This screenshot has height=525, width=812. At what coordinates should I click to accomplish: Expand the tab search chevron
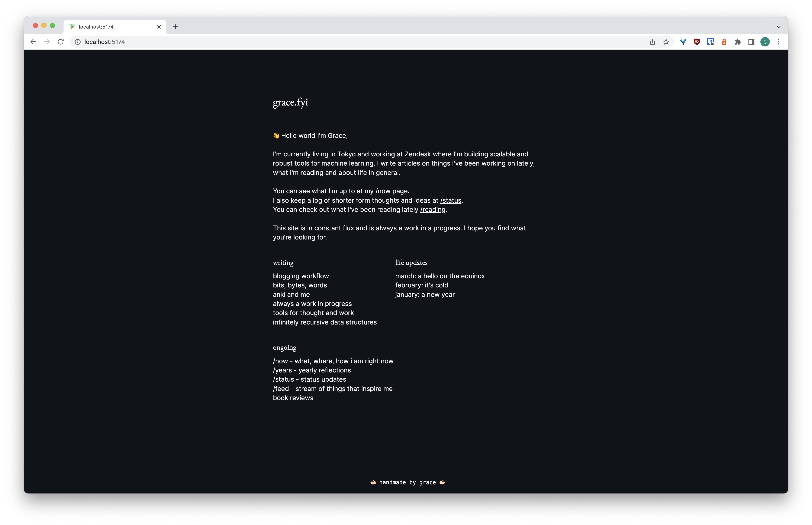pyautogui.click(x=779, y=27)
